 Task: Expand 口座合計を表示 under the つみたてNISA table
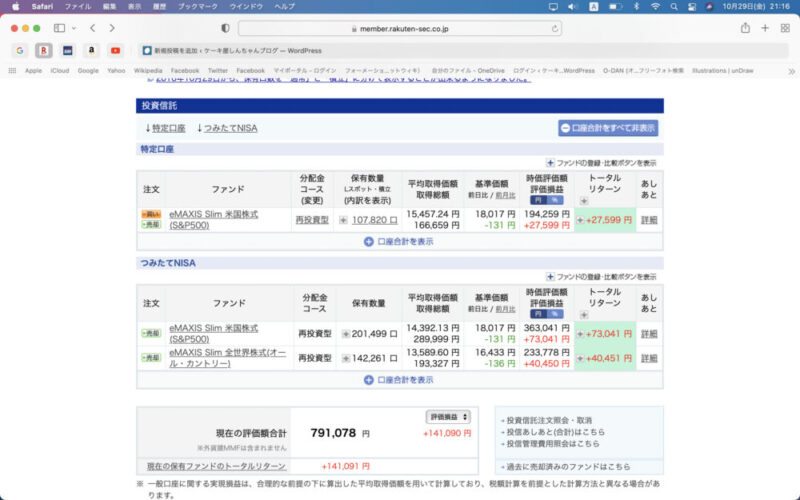[398, 380]
